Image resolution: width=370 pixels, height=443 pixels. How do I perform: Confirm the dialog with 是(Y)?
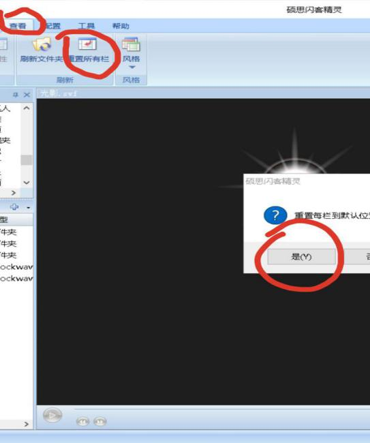301,257
